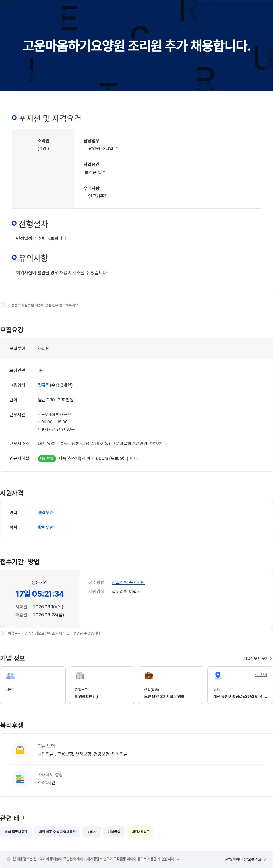This screenshot has height=868, width=273.
Task: Click the 지족(침신대)역 station distance text
Action: [98, 458]
